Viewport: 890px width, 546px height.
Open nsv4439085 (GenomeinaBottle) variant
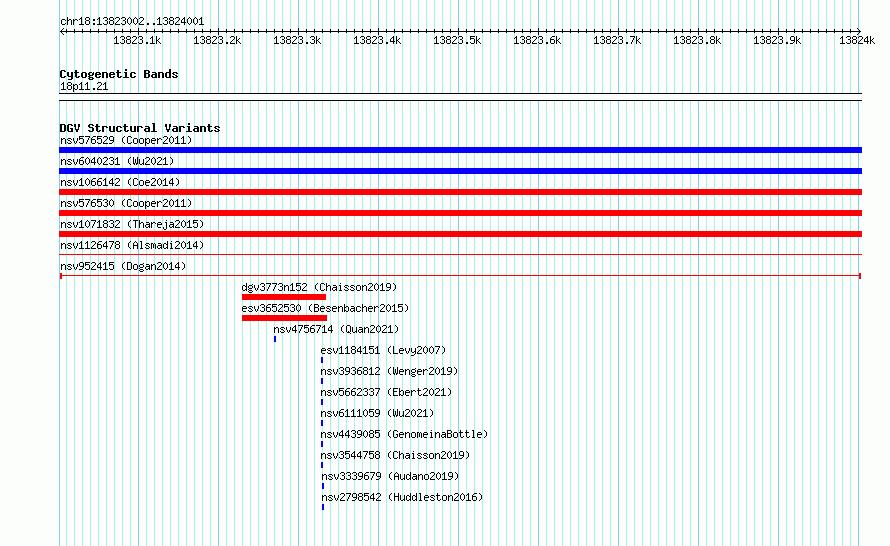pyautogui.click(x=404, y=434)
